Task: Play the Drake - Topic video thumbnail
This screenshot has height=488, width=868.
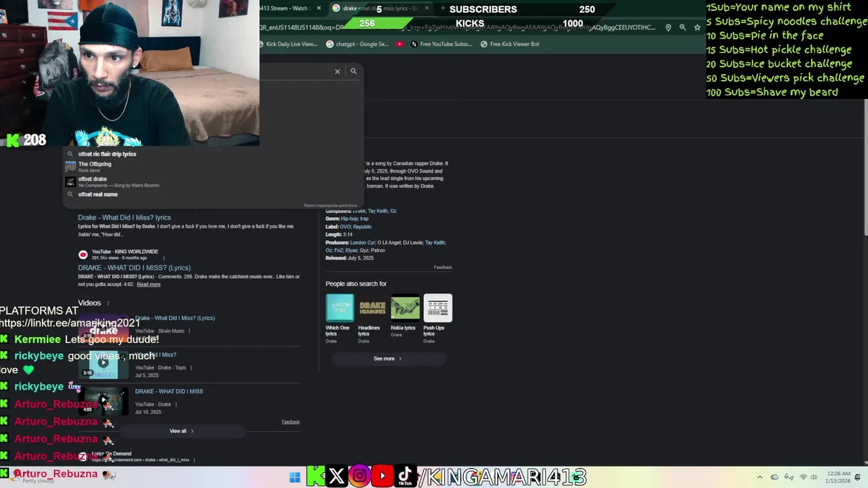Action: point(103,365)
